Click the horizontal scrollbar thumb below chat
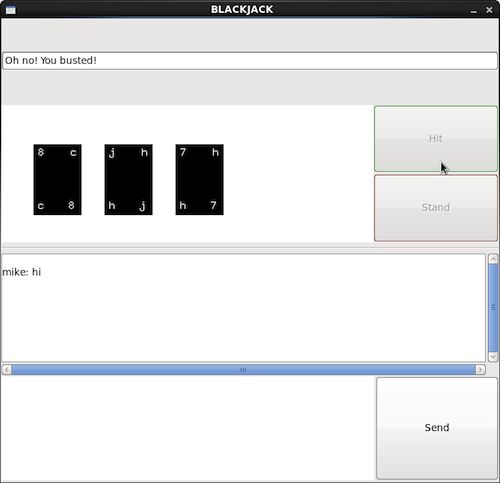 243,369
